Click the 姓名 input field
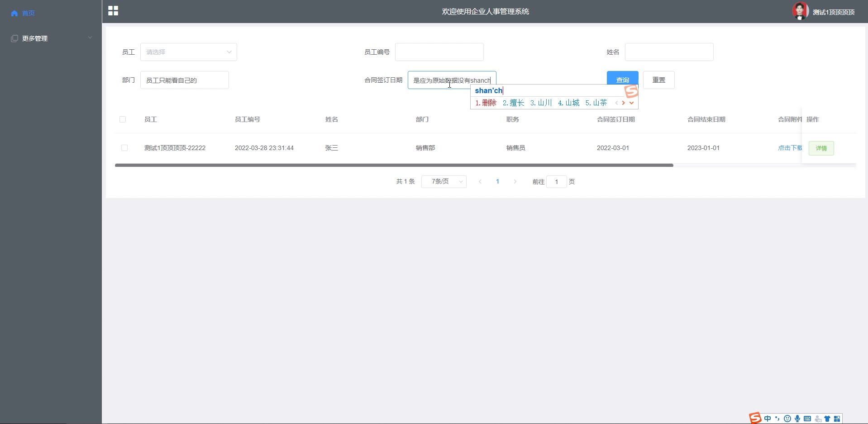This screenshot has width=868, height=424. 669,52
